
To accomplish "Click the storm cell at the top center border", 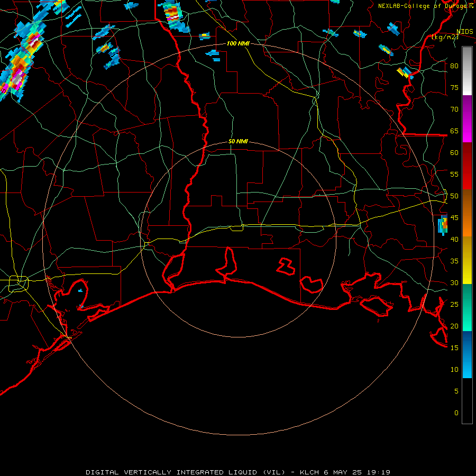I will point(175,16).
